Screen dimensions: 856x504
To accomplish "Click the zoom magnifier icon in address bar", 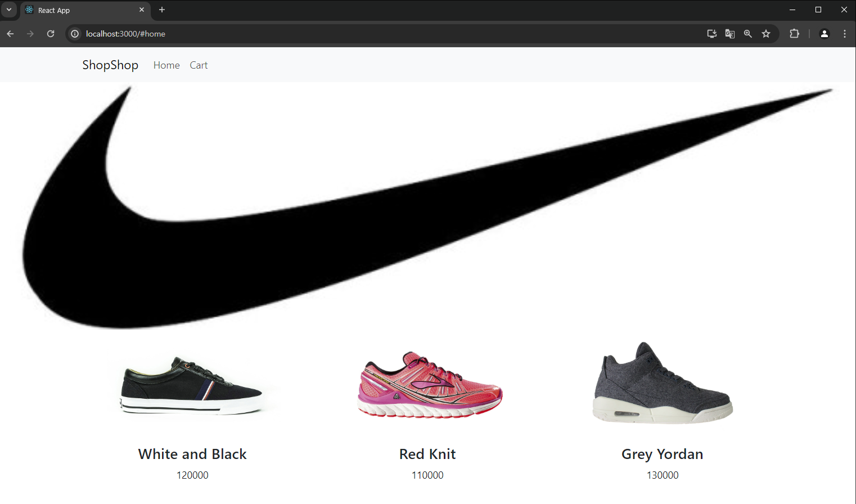I will [x=748, y=34].
